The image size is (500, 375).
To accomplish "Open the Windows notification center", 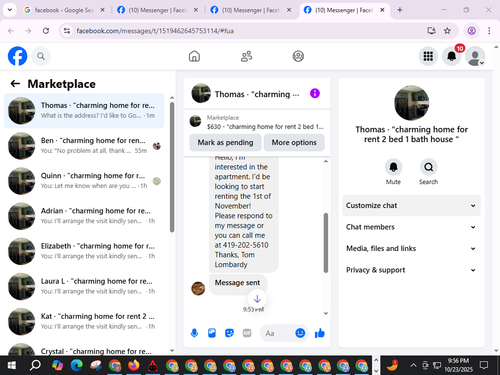I will click(484, 365).
